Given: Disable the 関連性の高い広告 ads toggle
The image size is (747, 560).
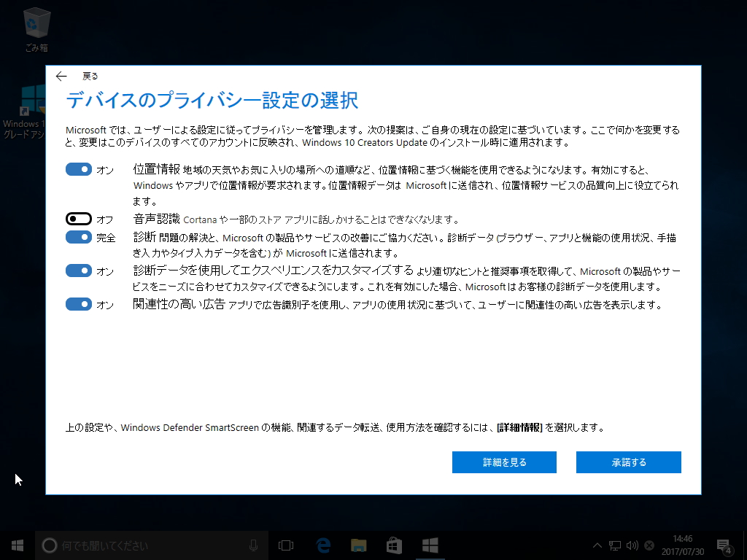Looking at the screenshot, I should 79,306.
